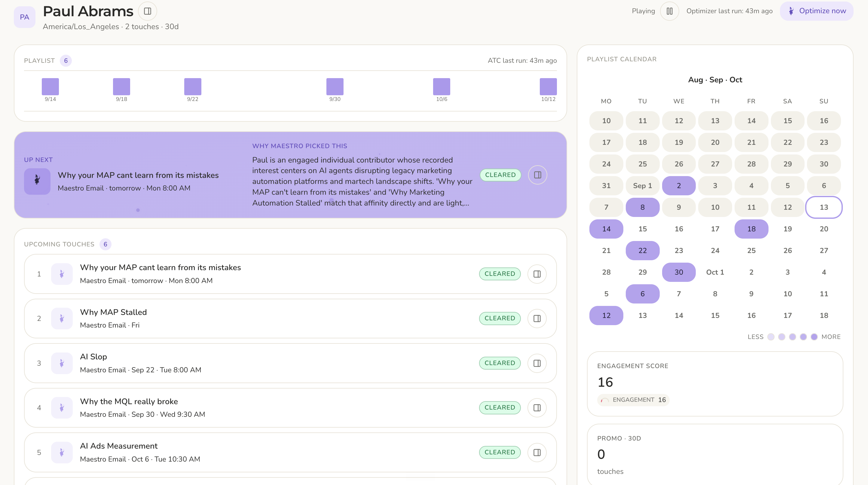Click the Optimize now button

816,11
